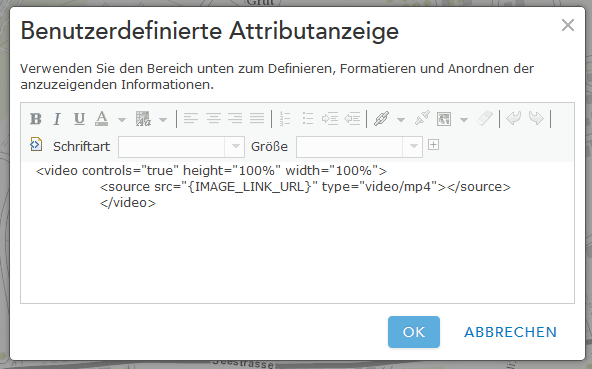This screenshot has width=592, height=369.
Task: Insert an image
Action: click(x=444, y=119)
